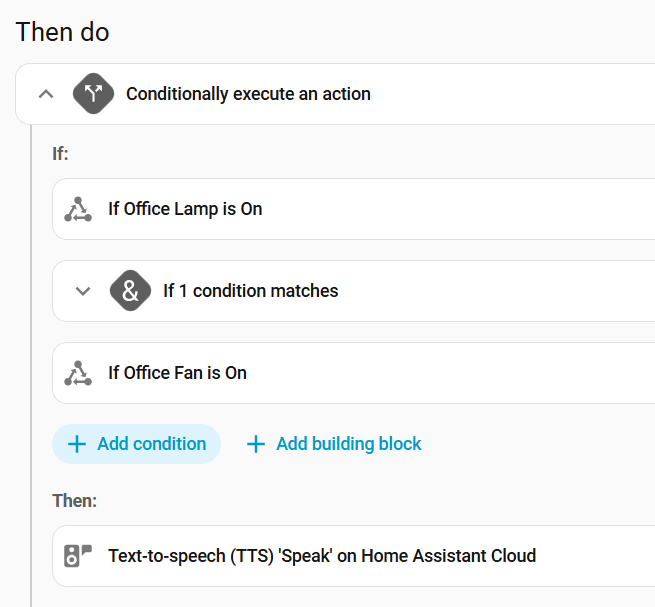Collapse the Conditionally execute an action block
This screenshot has width=655, height=607.
coord(45,94)
